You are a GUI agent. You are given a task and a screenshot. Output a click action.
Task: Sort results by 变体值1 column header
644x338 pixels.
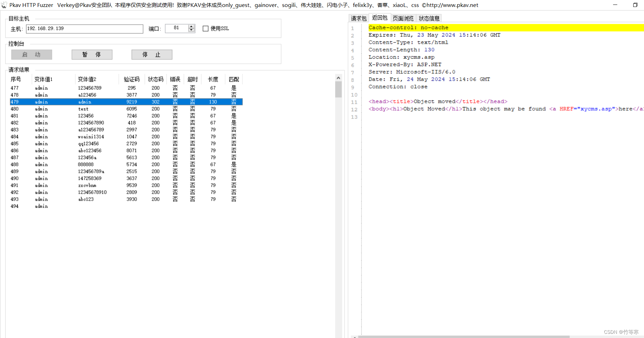53,79
